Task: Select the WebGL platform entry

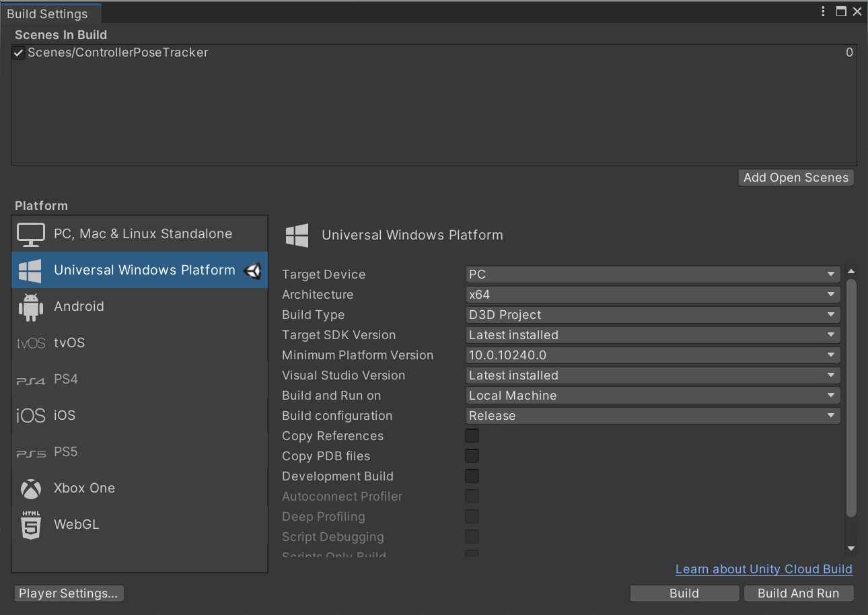Action: (139, 525)
